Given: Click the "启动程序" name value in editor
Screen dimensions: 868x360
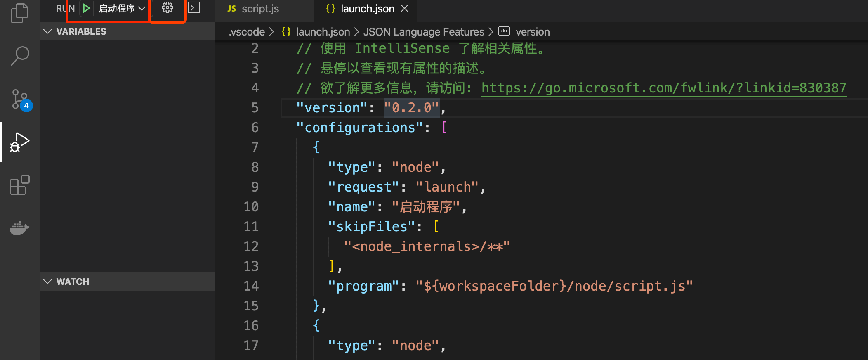Looking at the screenshot, I should point(426,207).
